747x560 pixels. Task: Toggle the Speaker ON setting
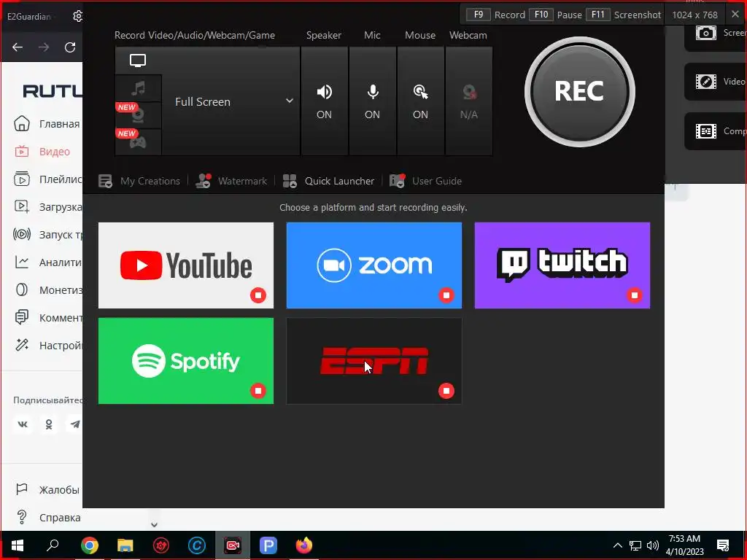324,101
